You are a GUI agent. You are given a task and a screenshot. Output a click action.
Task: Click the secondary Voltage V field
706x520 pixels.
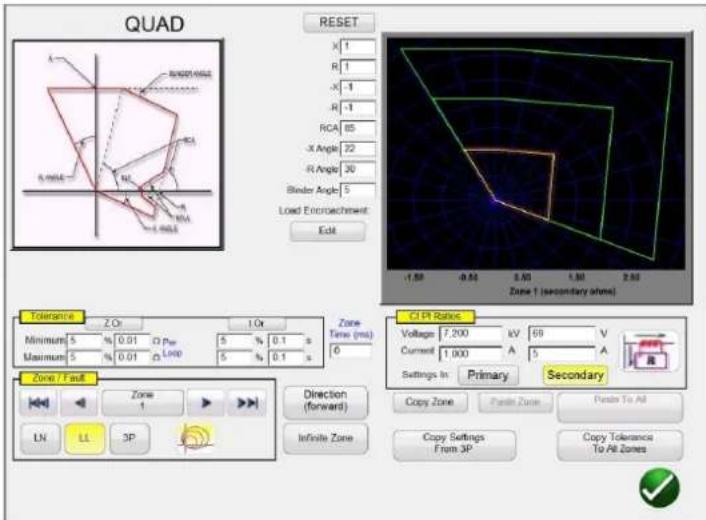pos(562,334)
